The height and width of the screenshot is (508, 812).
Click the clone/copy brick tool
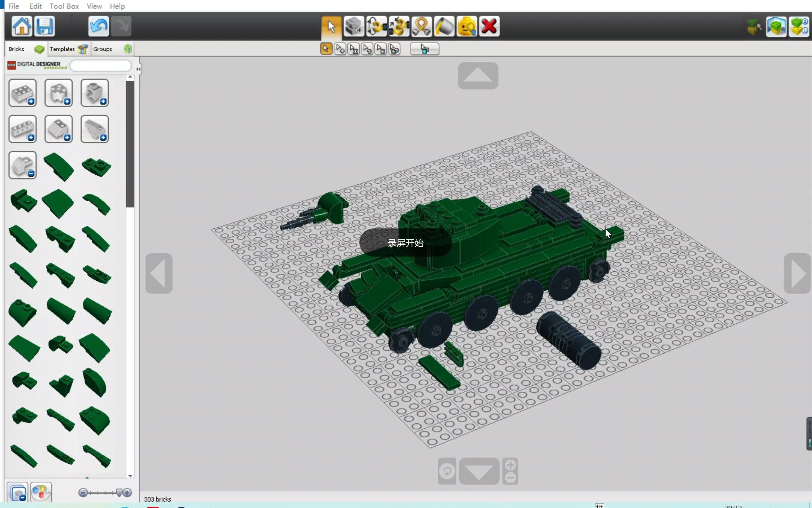click(354, 26)
